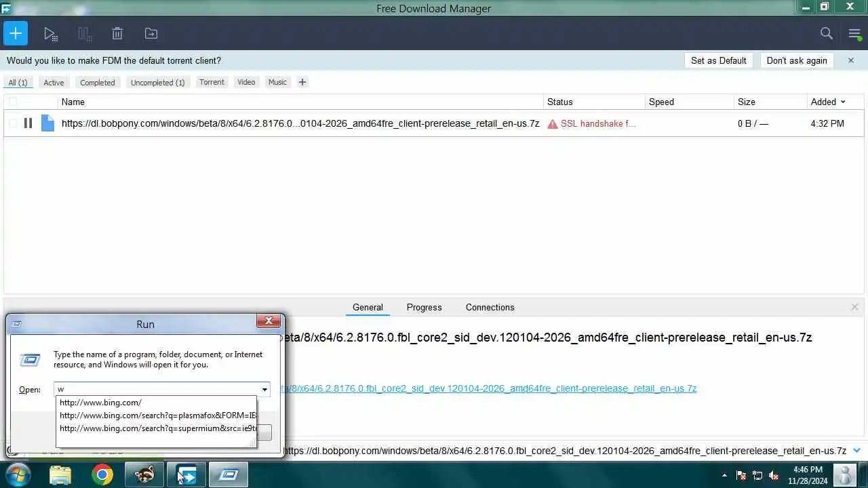Filter by the Video tag
This screenshot has height=488, width=868.
[x=246, y=82]
